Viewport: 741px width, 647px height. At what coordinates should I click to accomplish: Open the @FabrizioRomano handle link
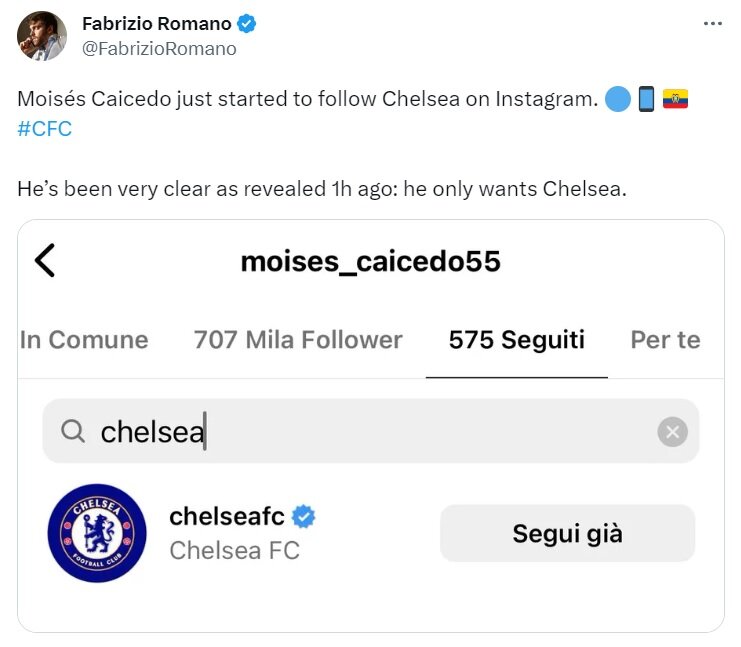click(159, 48)
